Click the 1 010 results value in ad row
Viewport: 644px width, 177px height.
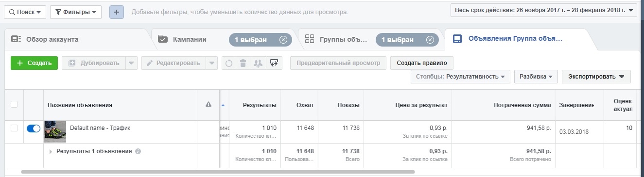[269, 128]
